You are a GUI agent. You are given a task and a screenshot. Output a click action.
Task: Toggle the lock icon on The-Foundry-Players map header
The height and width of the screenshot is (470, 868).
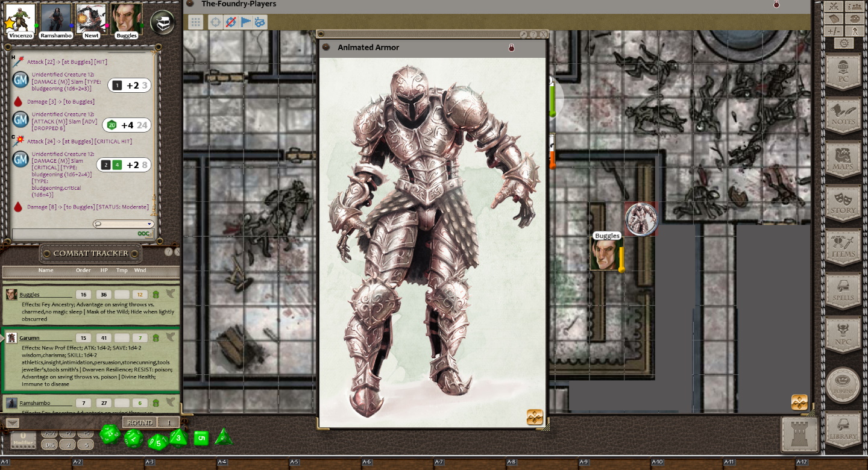[776, 4]
